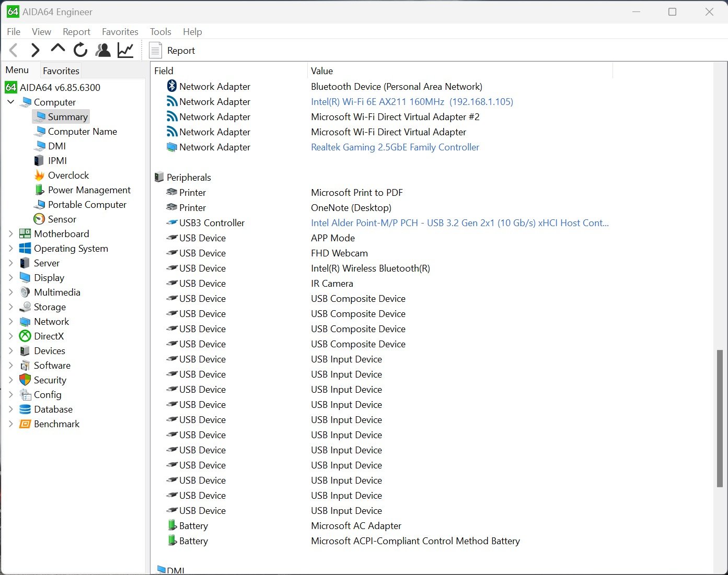
Task: Click the Multimedia speaker icon
Action: coord(25,292)
